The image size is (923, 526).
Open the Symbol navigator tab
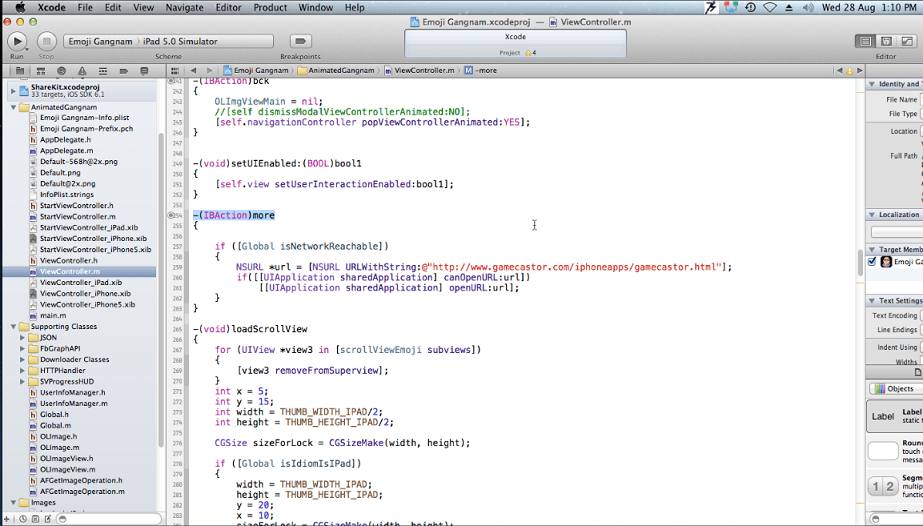coord(41,71)
